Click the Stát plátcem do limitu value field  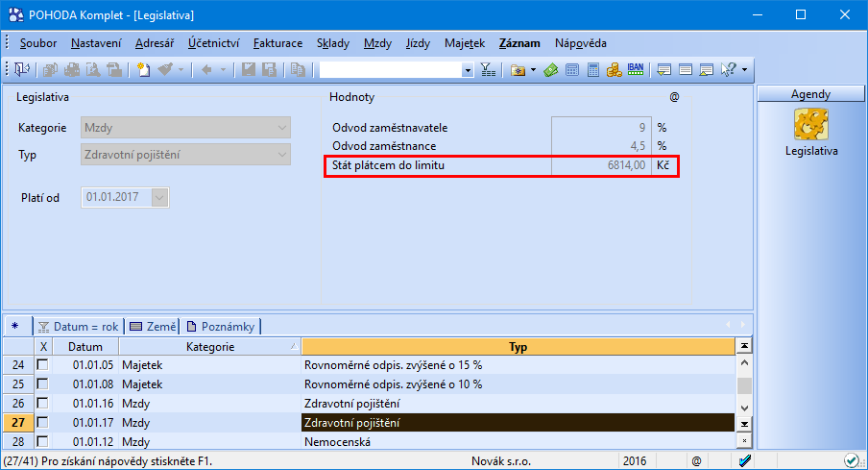click(x=601, y=165)
